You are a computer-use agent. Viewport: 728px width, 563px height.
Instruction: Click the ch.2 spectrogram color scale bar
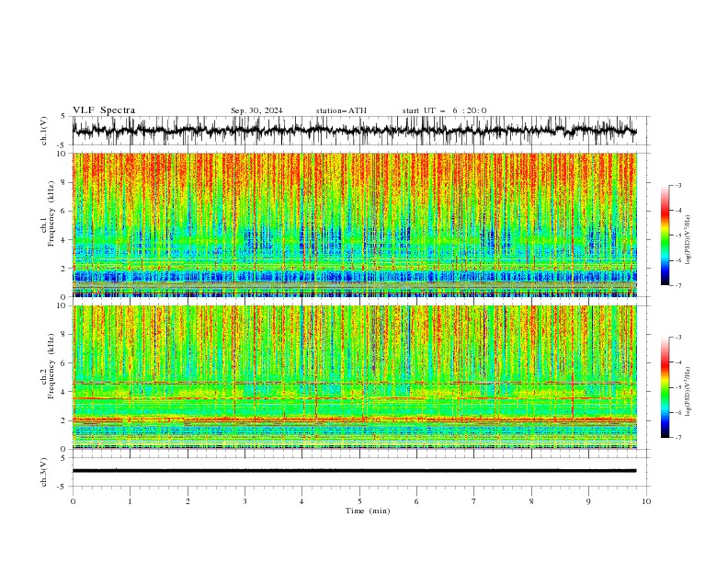click(665, 387)
